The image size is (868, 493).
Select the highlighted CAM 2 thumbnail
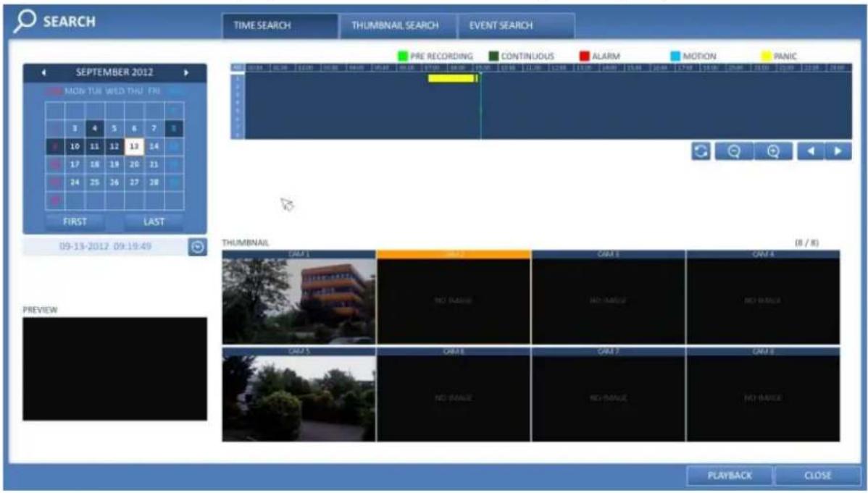point(454,297)
